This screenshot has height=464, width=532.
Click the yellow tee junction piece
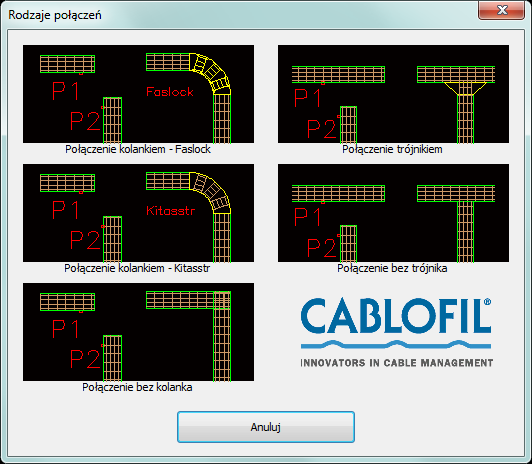(x=465, y=89)
